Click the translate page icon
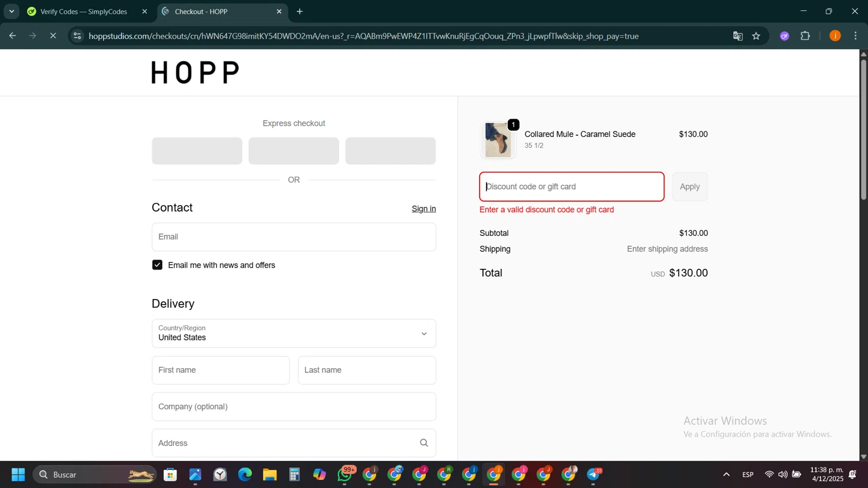 738,36
